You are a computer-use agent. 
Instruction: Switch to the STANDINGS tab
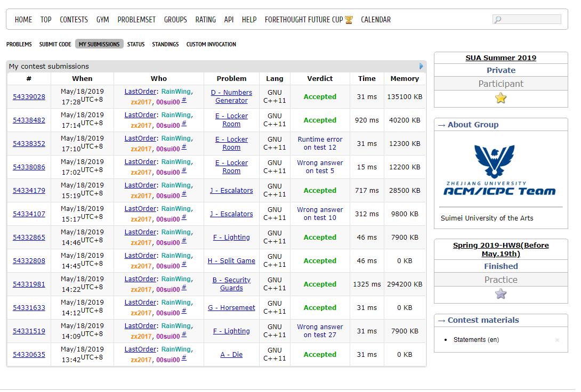pos(165,44)
